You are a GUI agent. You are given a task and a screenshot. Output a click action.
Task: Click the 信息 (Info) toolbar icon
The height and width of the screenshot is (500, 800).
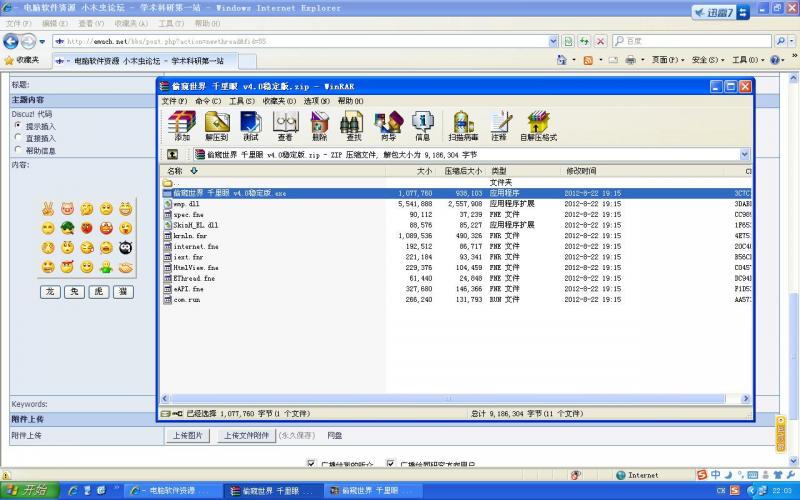point(422,126)
